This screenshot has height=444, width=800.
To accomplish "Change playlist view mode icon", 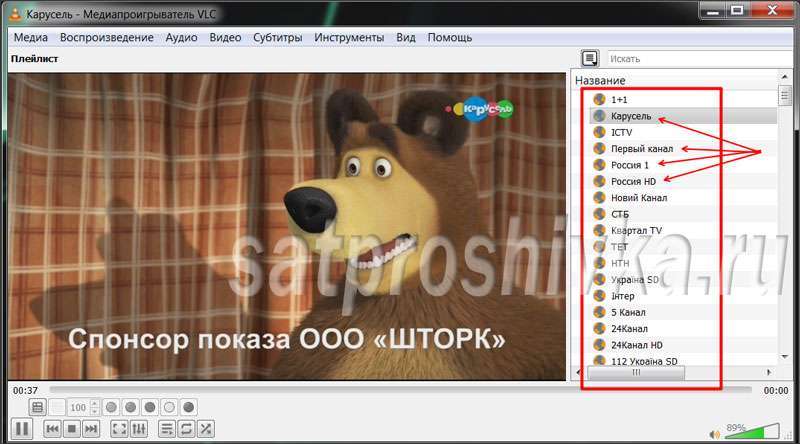I will click(x=590, y=58).
